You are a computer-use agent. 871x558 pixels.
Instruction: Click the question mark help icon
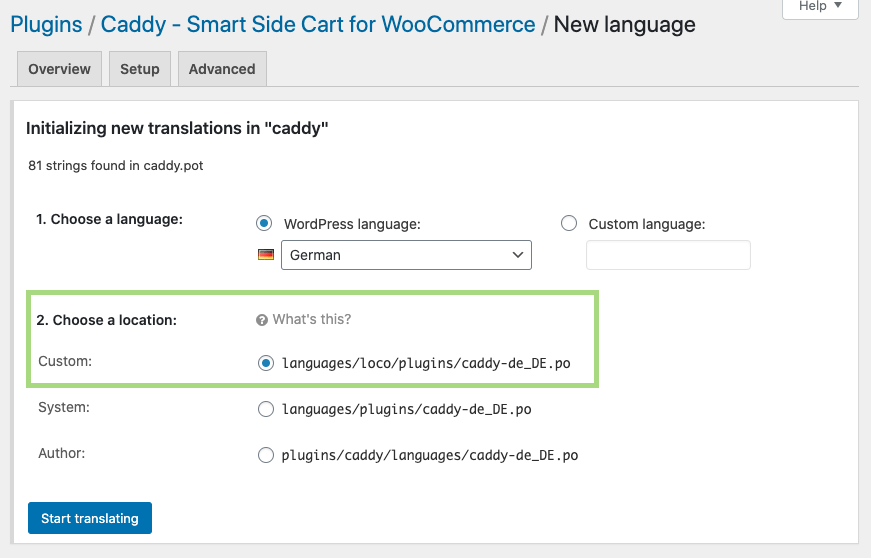(x=262, y=320)
